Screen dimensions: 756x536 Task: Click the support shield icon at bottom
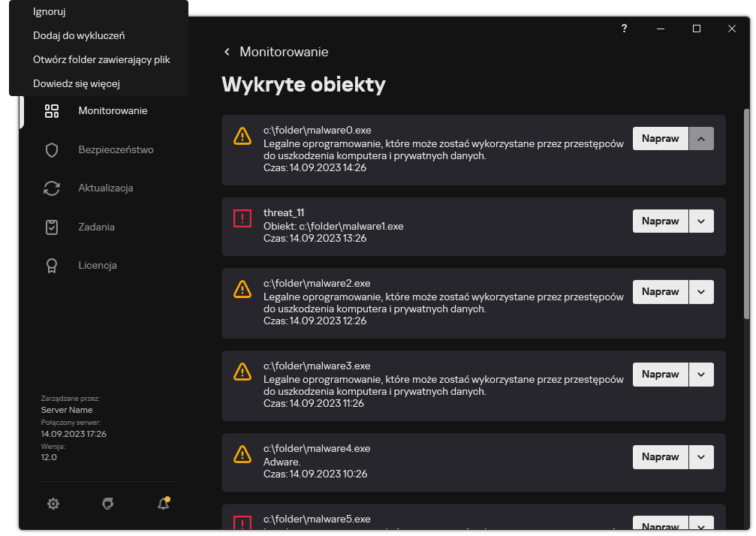(108, 504)
